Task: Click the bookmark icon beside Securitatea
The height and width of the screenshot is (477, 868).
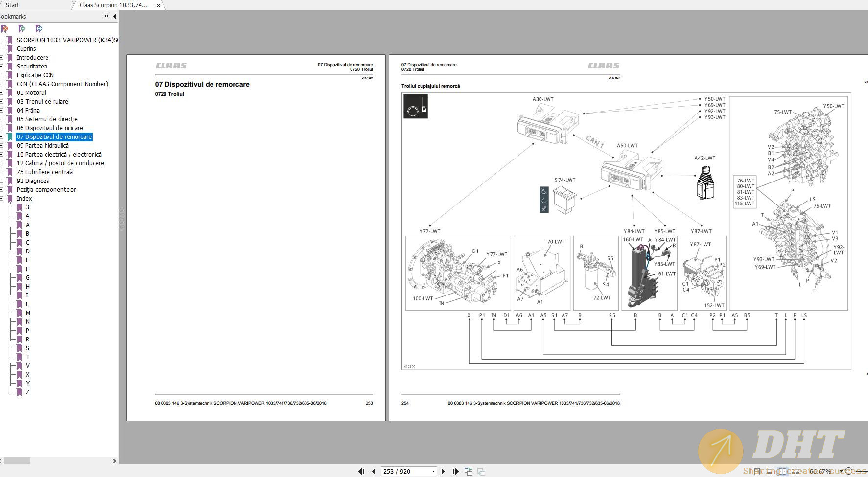Action: point(10,66)
